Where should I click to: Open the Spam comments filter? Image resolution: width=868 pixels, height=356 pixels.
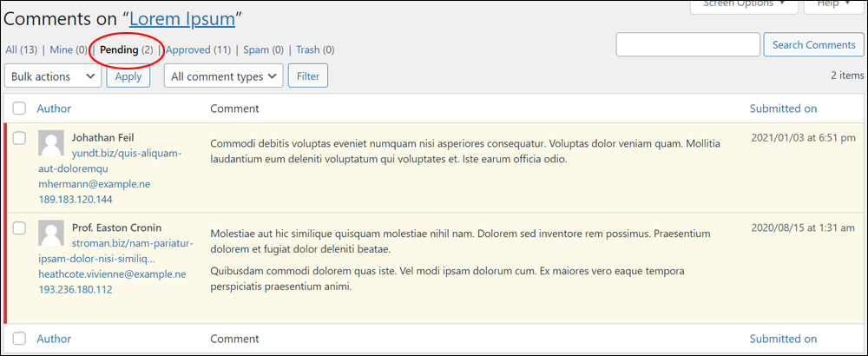point(264,49)
